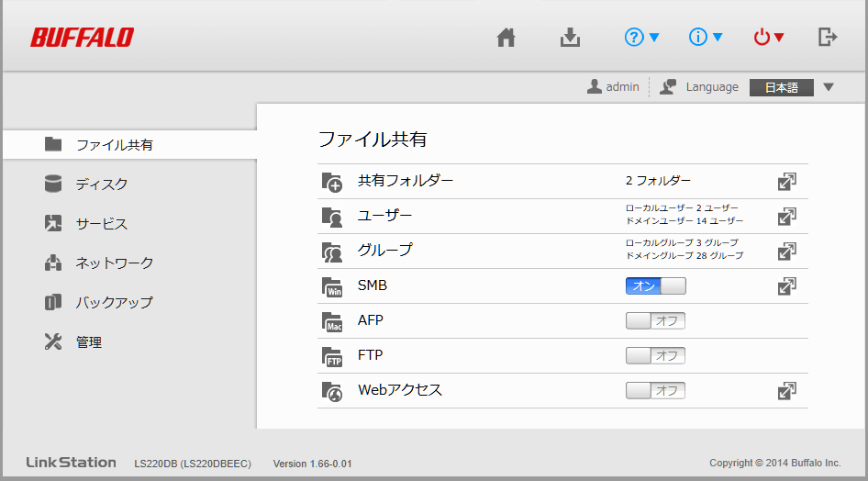
Task: Select ディスク in the sidebar
Action: click(x=101, y=185)
